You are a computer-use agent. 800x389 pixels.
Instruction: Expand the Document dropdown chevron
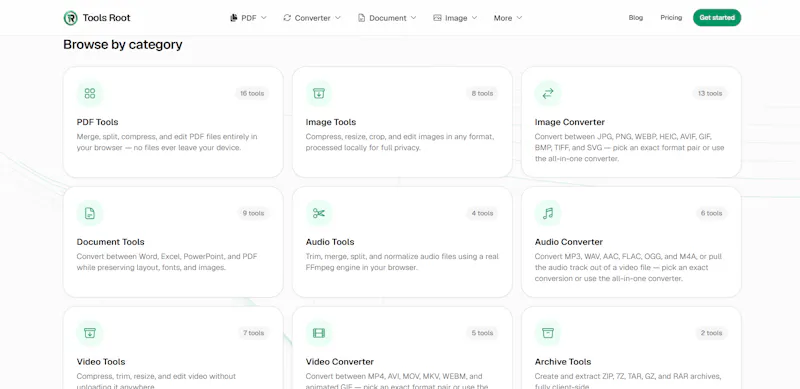[413, 18]
